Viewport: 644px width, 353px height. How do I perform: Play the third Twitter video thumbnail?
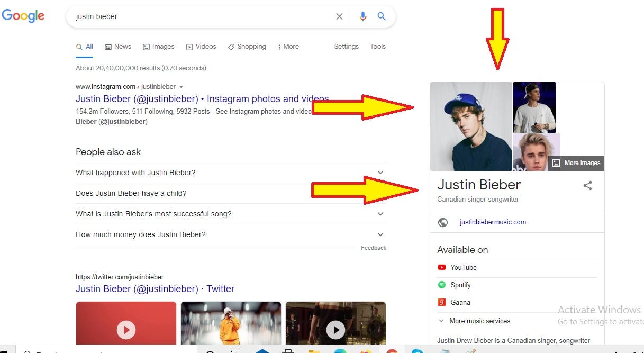pyautogui.click(x=335, y=323)
